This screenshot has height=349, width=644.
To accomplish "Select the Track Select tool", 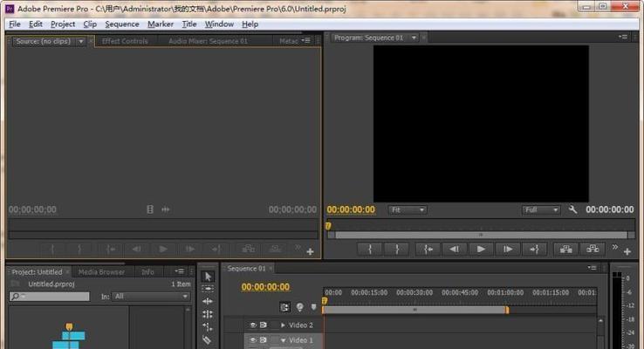I will click(208, 289).
